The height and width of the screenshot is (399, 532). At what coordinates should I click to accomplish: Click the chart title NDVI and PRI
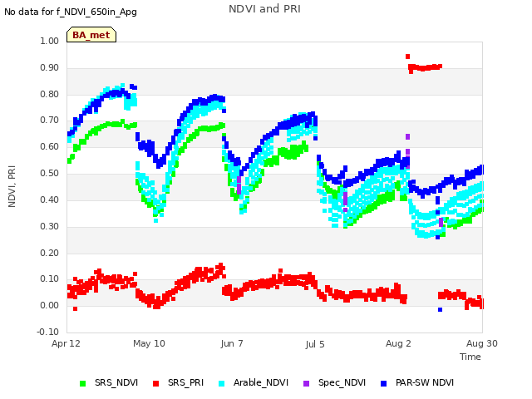[x=264, y=9]
